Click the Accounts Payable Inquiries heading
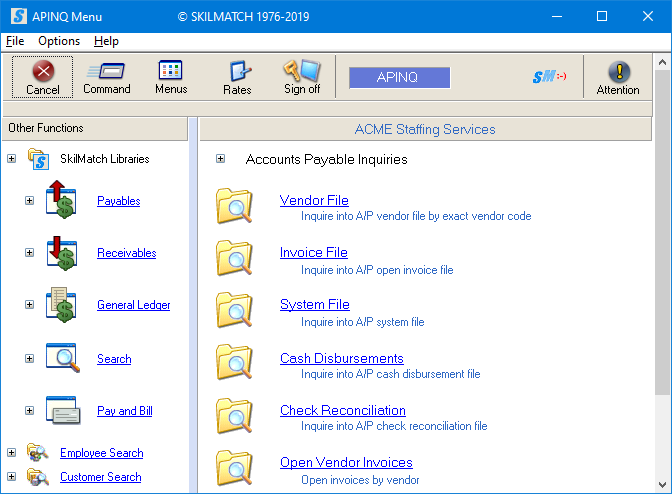Viewport: 672px width, 494px height. pyautogui.click(x=326, y=159)
